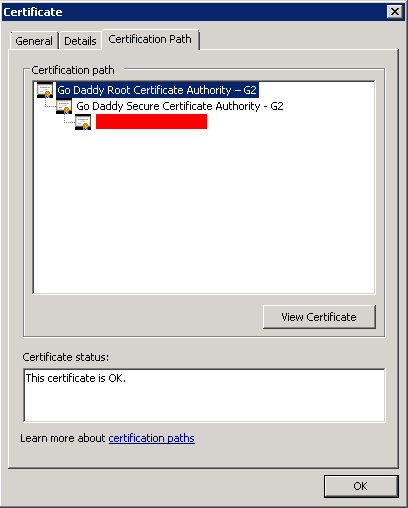Open the certification paths help link
Screen dimensions: 408x508
click(x=152, y=438)
